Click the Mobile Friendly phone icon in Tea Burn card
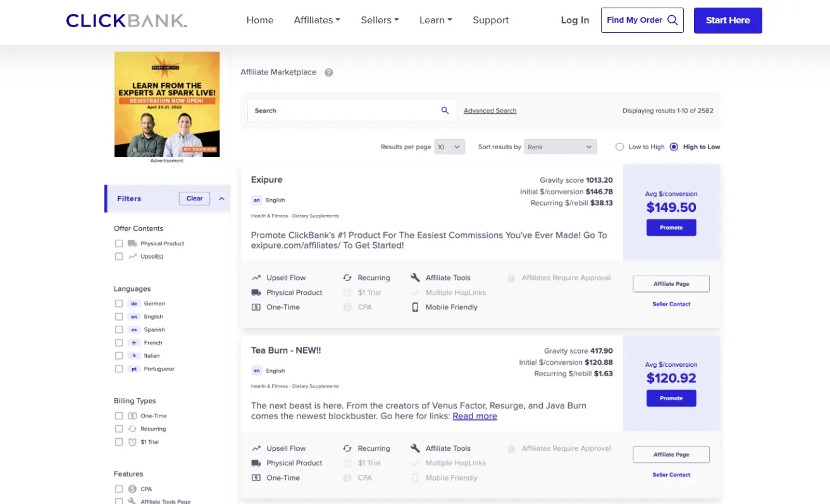Image resolution: width=830 pixels, height=504 pixels. pos(415,478)
